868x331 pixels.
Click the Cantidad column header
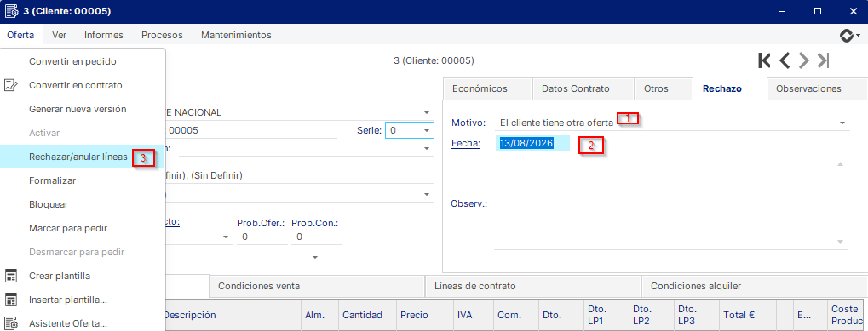coord(367,315)
